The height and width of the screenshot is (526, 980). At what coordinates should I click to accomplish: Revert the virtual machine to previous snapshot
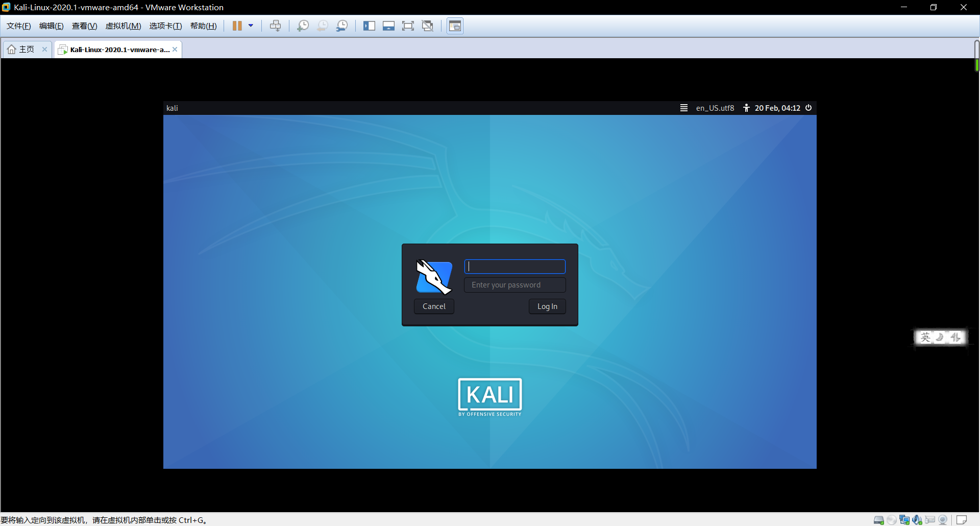[x=323, y=26]
